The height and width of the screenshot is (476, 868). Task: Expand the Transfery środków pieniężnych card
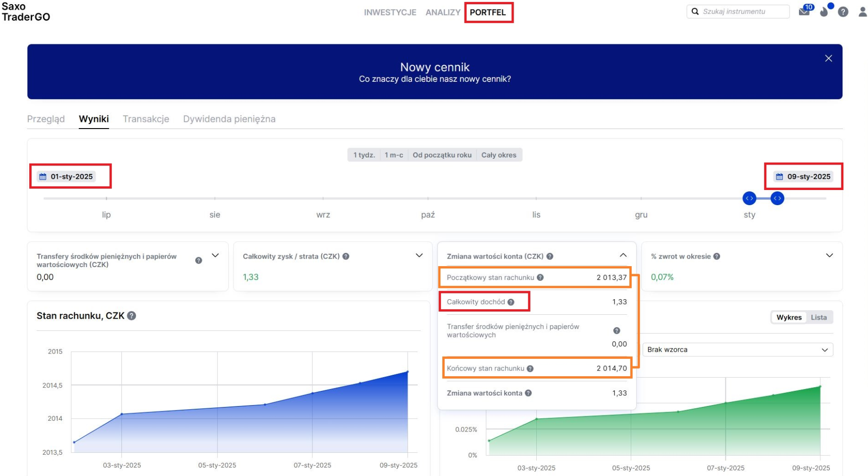pyautogui.click(x=215, y=255)
